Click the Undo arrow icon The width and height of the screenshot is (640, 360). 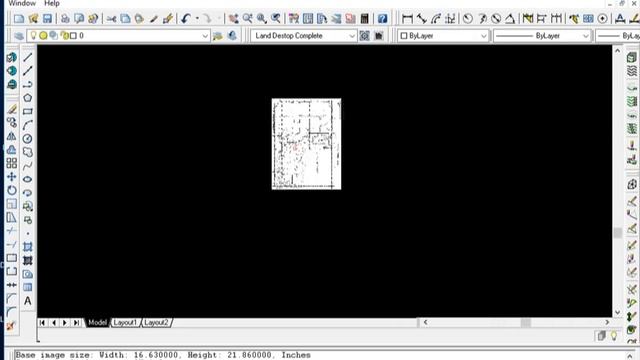(x=186, y=18)
